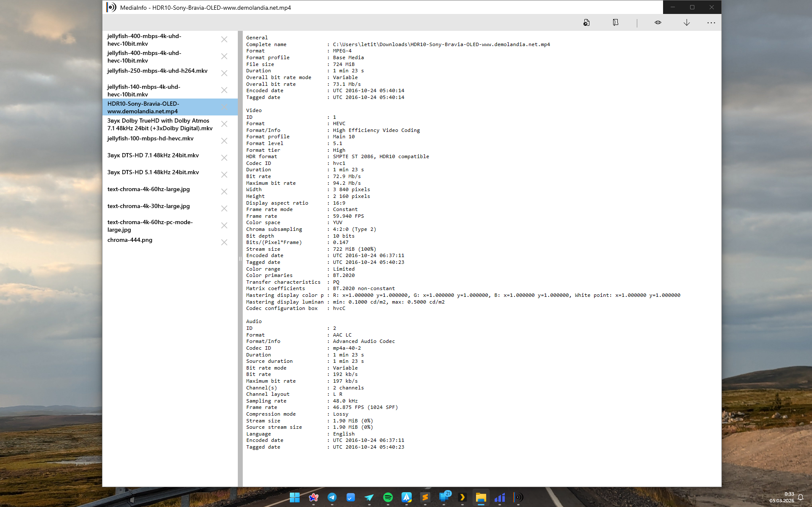Close the chroma-444.png list entry
Viewport: 812px width, 507px height.
[224, 242]
